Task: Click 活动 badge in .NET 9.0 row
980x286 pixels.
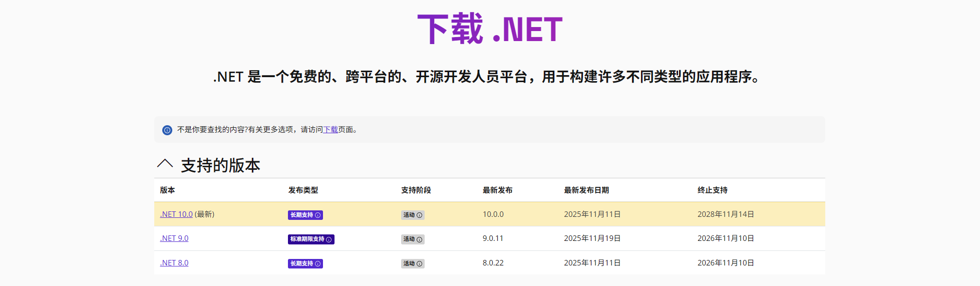Action: coord(413,239)
